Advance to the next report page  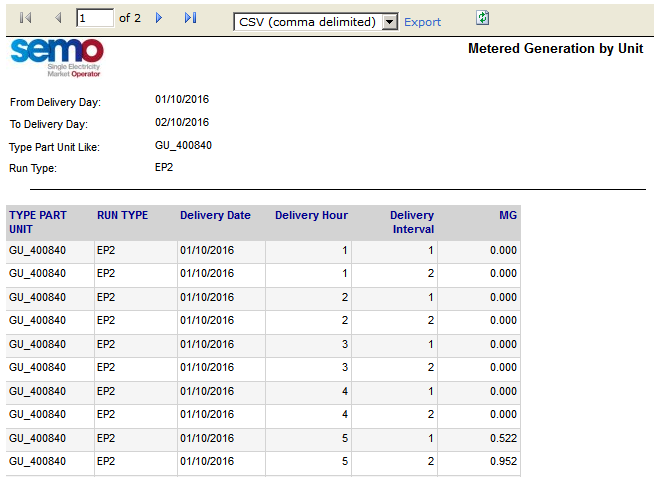[159, 19]
